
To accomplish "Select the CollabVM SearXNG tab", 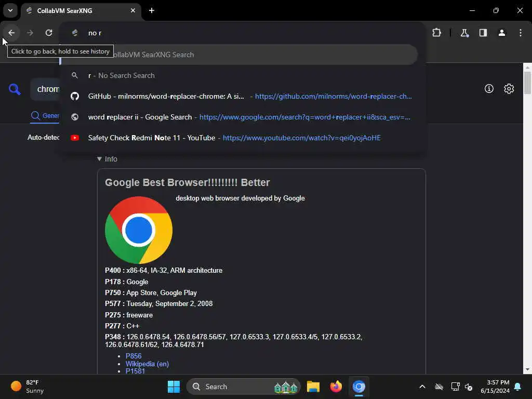I will tap(81, 11).
